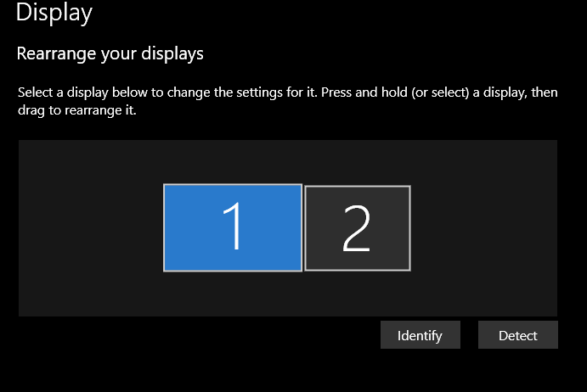Select display 2 in the arrangement
587x392 pixels.
tap(357, 228)
